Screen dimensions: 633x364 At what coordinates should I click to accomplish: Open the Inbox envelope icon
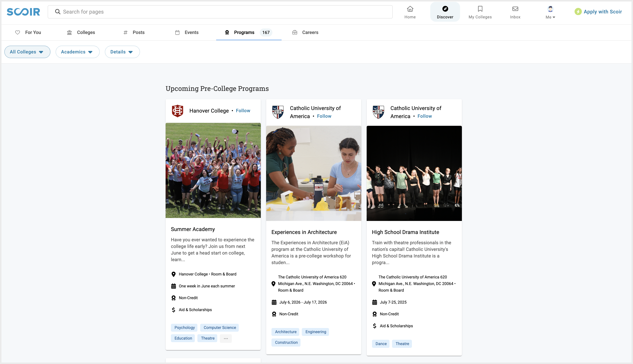point(515,9)
